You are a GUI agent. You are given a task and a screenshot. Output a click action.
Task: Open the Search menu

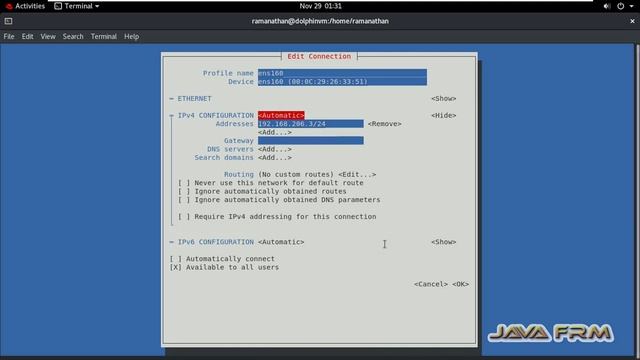point(73,36)
